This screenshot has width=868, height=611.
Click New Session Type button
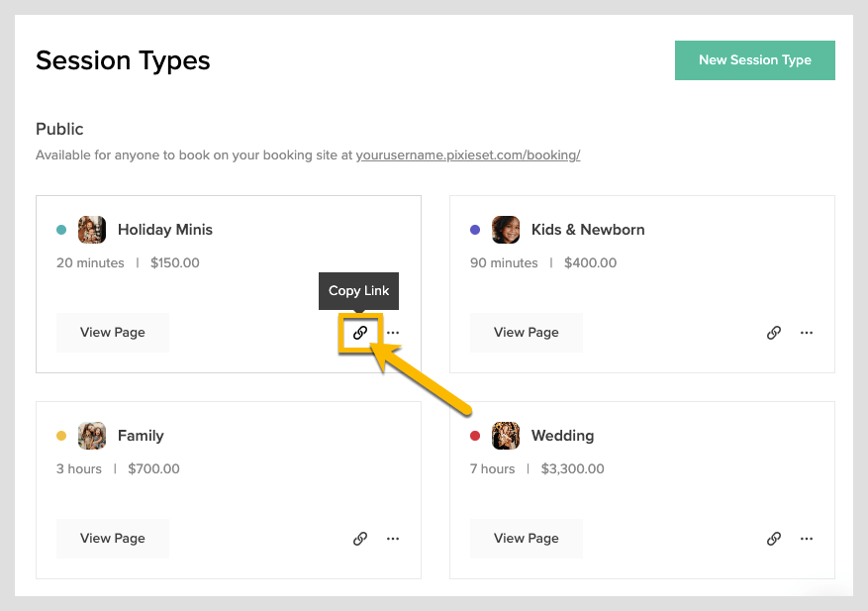(754, 60)
